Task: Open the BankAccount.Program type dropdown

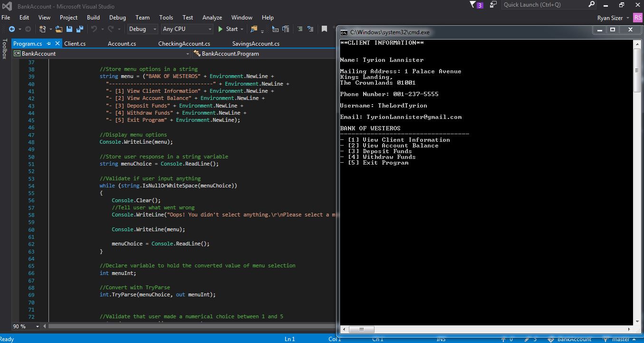Action: click(x=264, y=54)
